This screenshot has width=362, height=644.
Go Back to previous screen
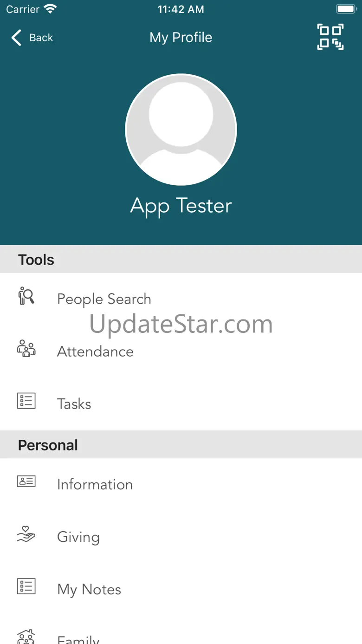(x=32, y=38)
